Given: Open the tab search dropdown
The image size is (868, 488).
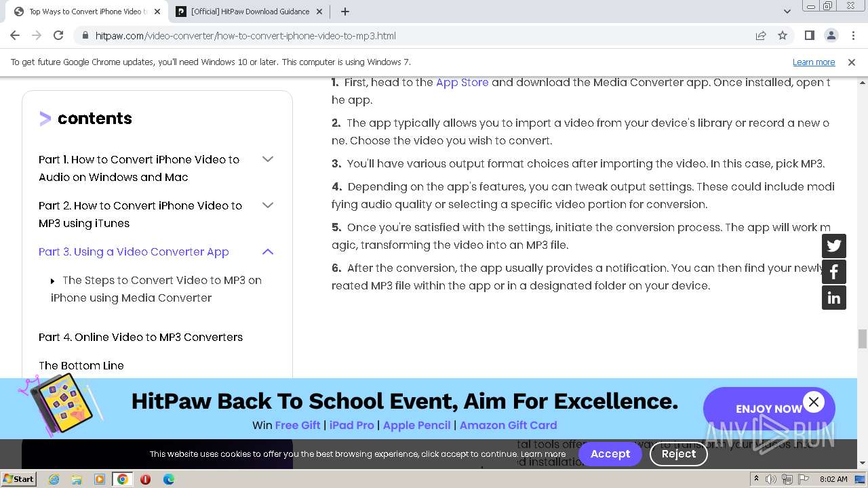Looking at the screenshot, I should point(787,12).
